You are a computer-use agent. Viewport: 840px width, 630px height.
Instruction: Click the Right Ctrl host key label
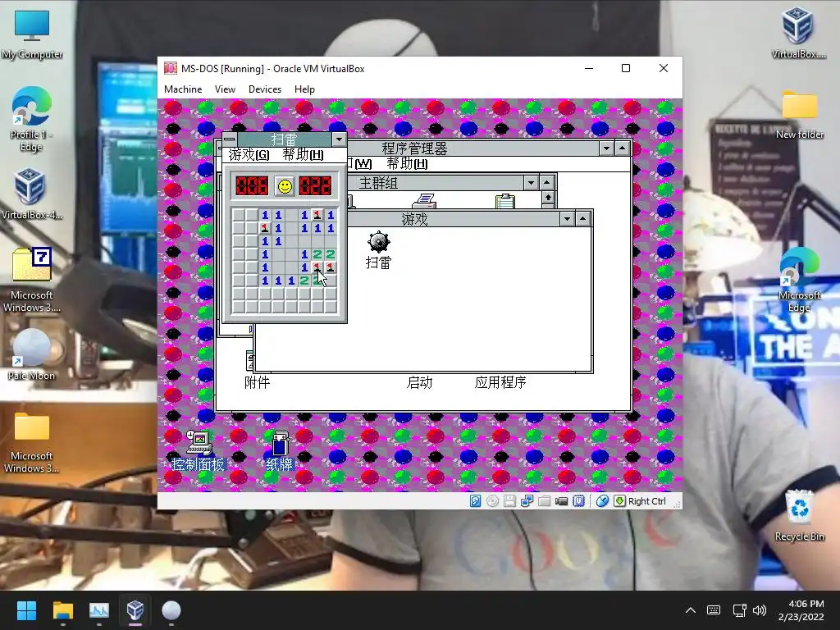(646, 501)
